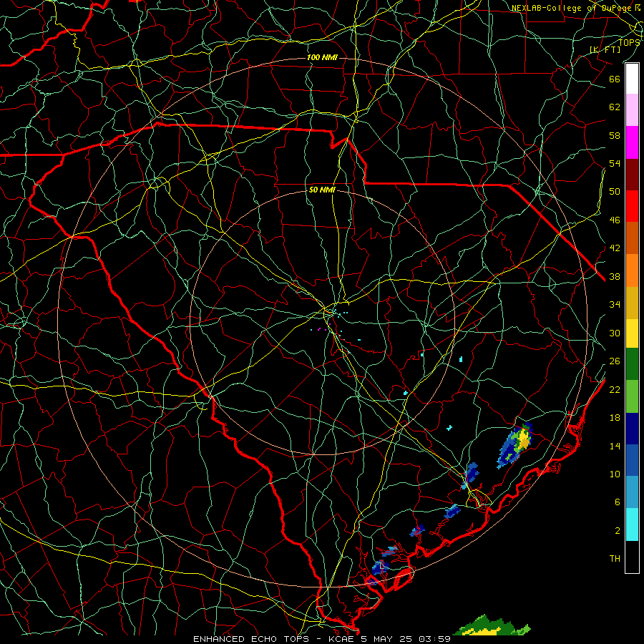Click the orange 38 kft legend swatch
Image resolution: width=644 pixels, height=644 pixels.
click(x=632, y=270)
